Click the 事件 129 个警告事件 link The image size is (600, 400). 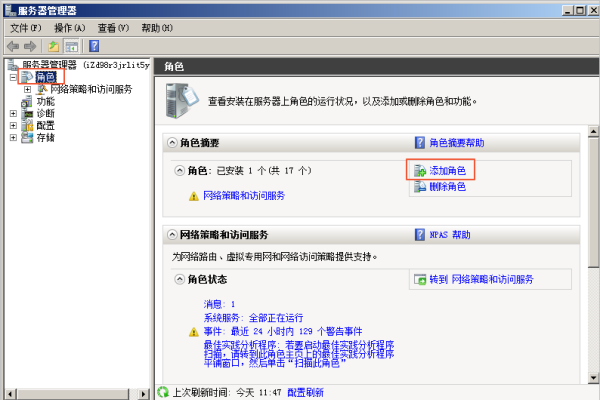[283, 331]
